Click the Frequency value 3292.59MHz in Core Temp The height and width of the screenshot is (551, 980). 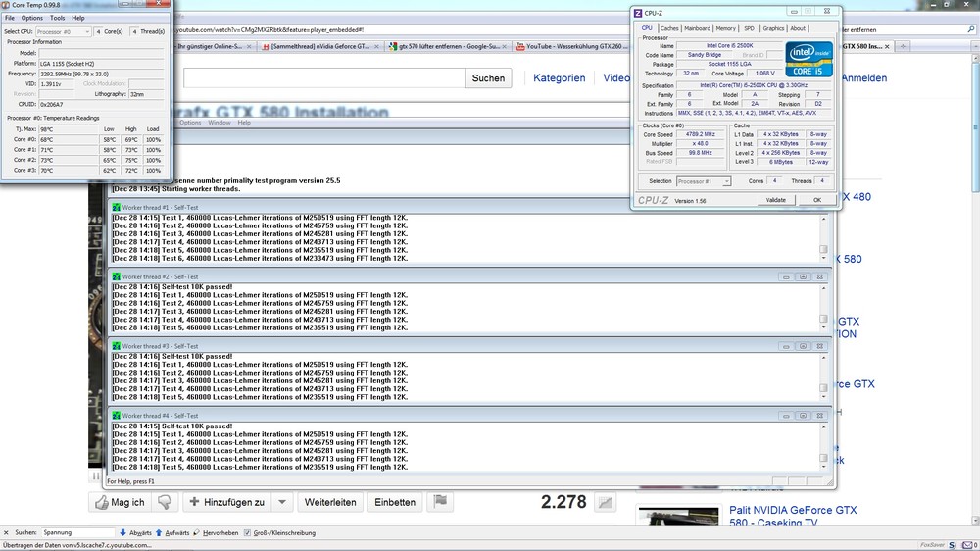pos(101,74)
